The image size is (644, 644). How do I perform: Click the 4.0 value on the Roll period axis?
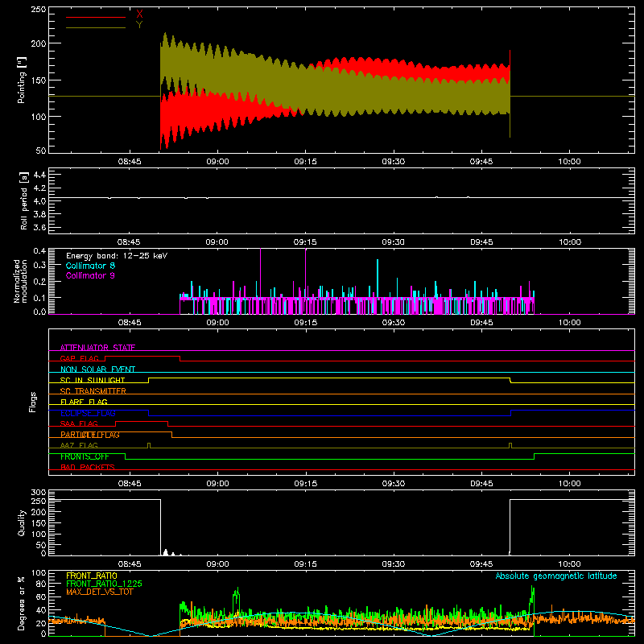(x=39, y=201)
